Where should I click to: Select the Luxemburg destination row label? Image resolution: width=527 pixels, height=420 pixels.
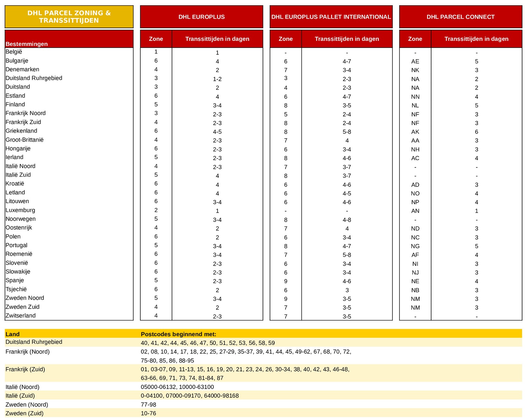coord(20,210)
